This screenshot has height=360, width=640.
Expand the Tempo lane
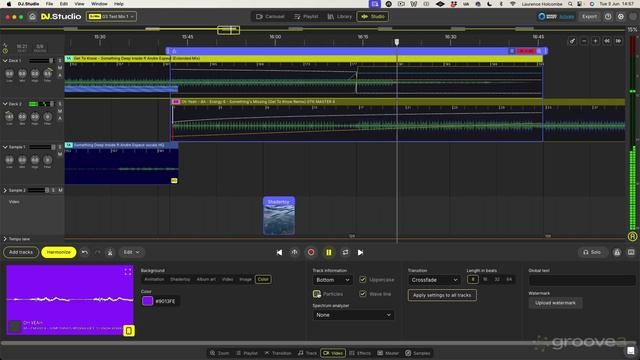click(5, 239)
